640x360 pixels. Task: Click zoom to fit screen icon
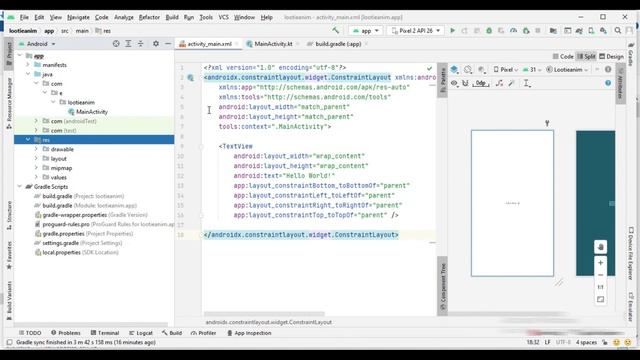pyautogui.click(x=600, y=299)
